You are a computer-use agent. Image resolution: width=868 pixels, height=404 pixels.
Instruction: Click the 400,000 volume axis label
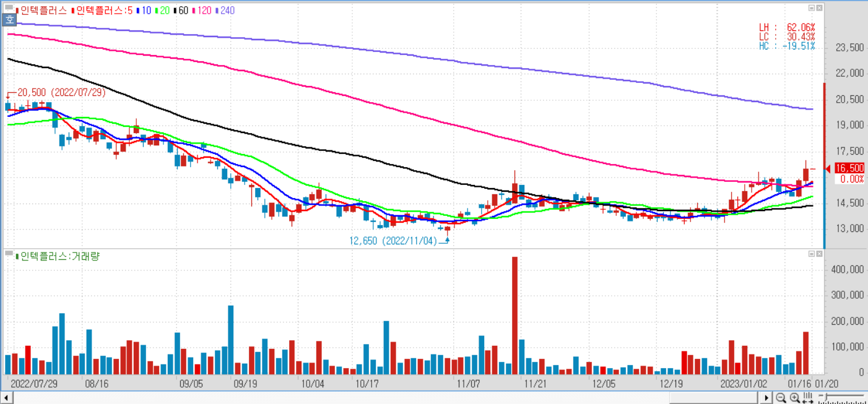coord(847,270)
